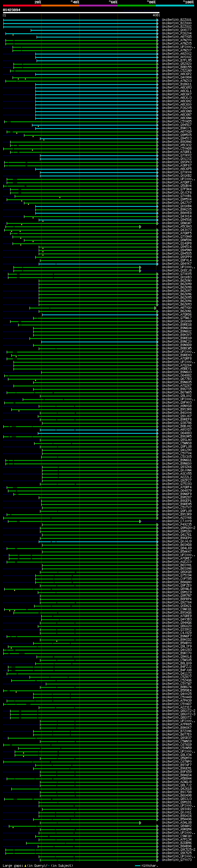Click the green alignment bar for UniRef100_A7NZX3
Viewport: 197px width, 868px height.
click(x=82, y=81)
